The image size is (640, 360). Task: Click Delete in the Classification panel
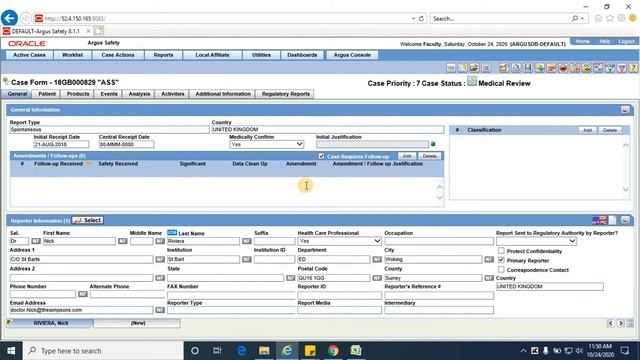coord(610,130)
